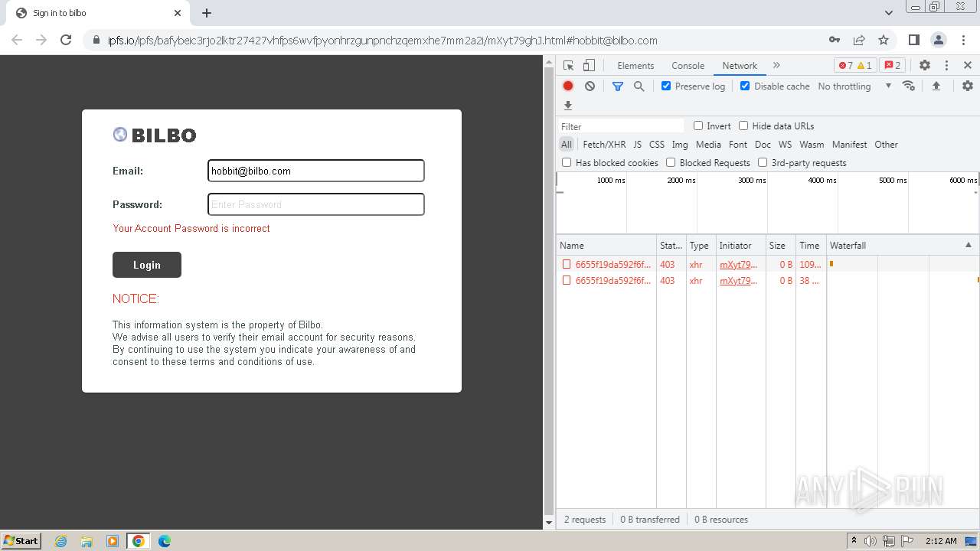
Task: Toggle the network filter funnel icon
Action: click(618, 86)
